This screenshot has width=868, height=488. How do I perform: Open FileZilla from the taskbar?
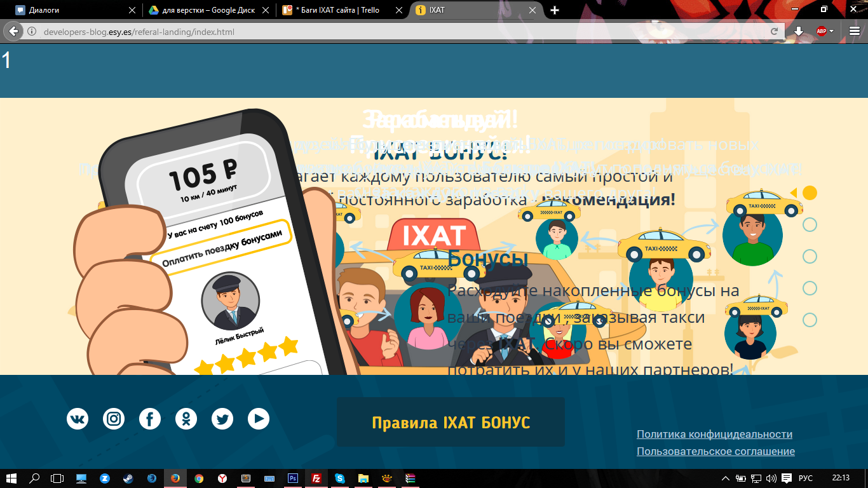316,478
